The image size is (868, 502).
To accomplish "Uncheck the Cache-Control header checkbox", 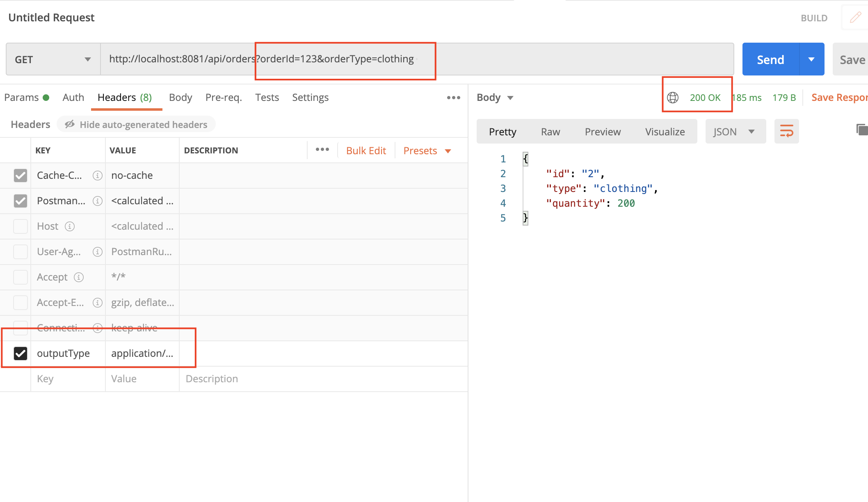I will point(20,176).
